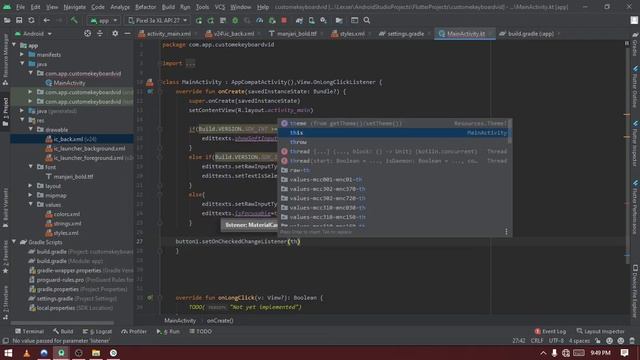Expand the layout folder

coord(31,186)
